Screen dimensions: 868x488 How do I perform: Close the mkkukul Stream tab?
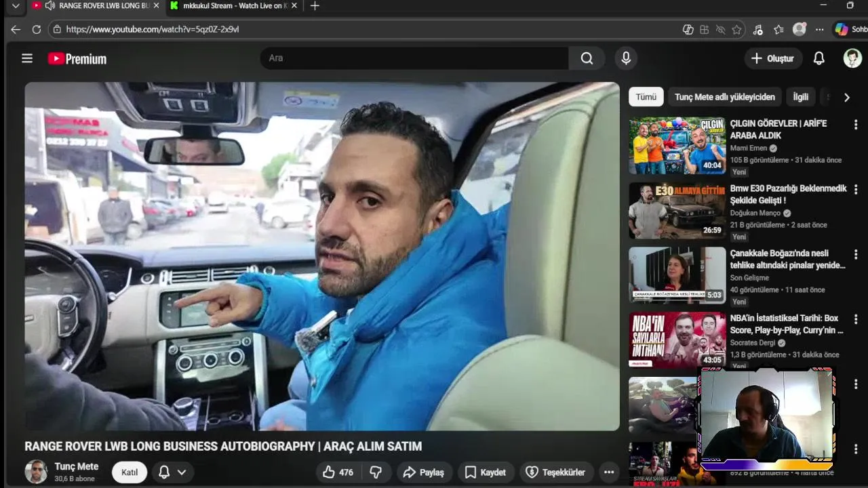click(x=294, y=5)
